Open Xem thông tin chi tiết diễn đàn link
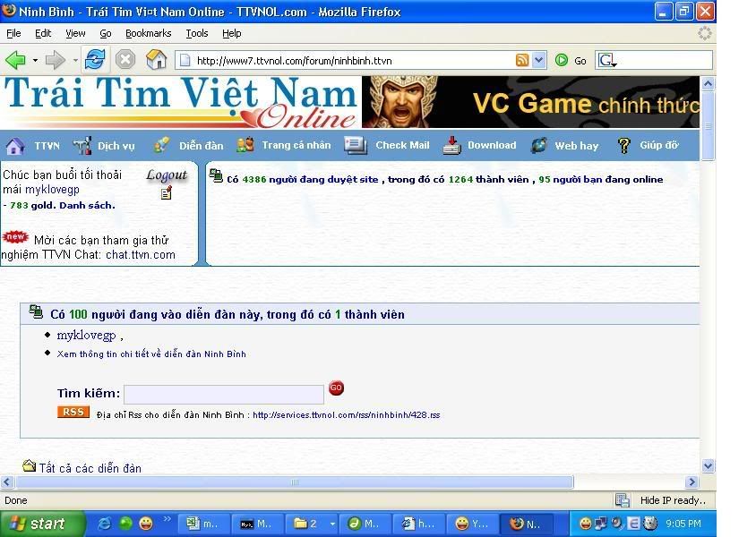 (x=151, y=354)
